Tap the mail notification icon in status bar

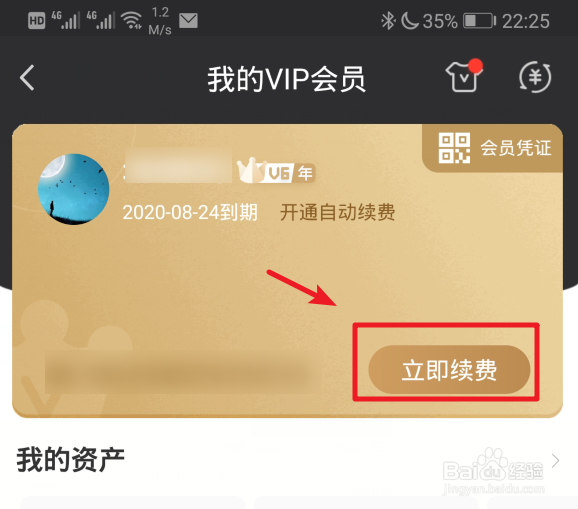coord(188,21)
